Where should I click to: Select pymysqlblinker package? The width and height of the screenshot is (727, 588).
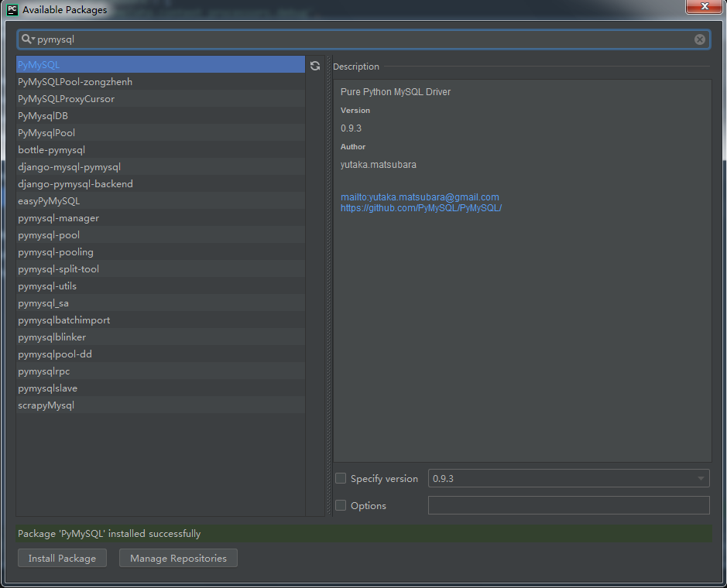(x=160, y=337)
